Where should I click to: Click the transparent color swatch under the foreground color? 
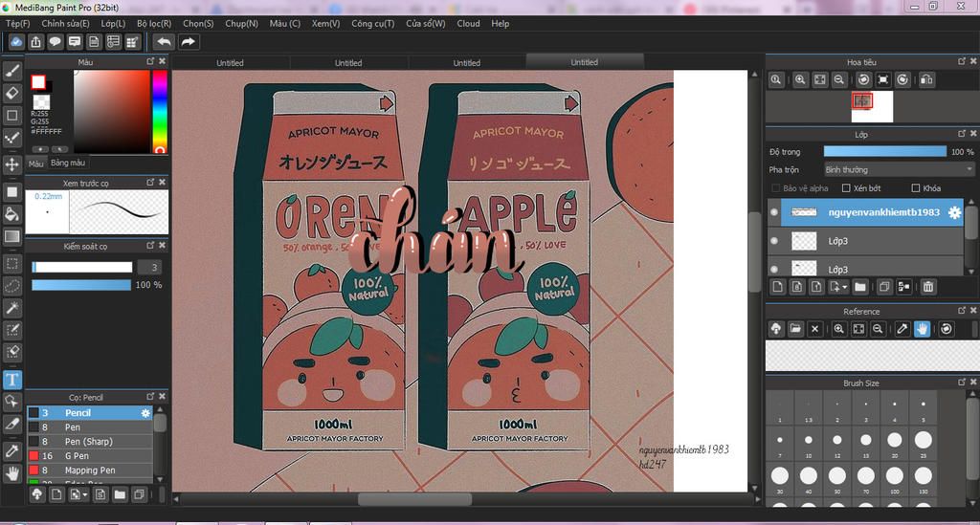click(41, 101)
